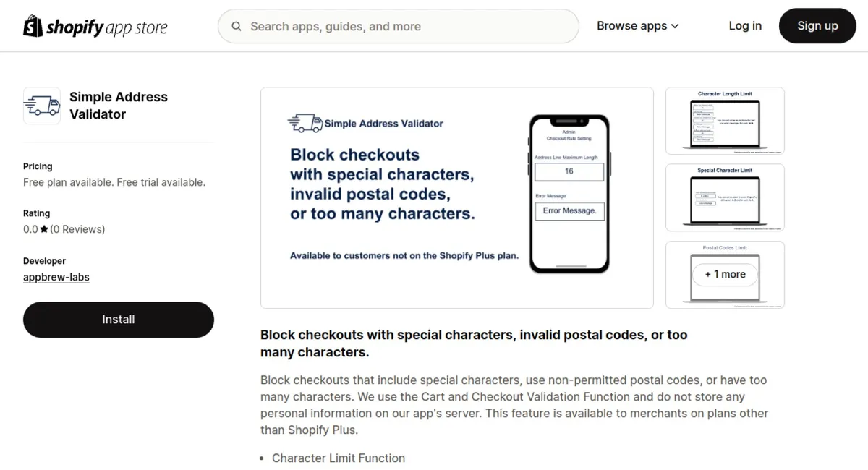Click the Simple Address Validator app title

coord(119,106)
